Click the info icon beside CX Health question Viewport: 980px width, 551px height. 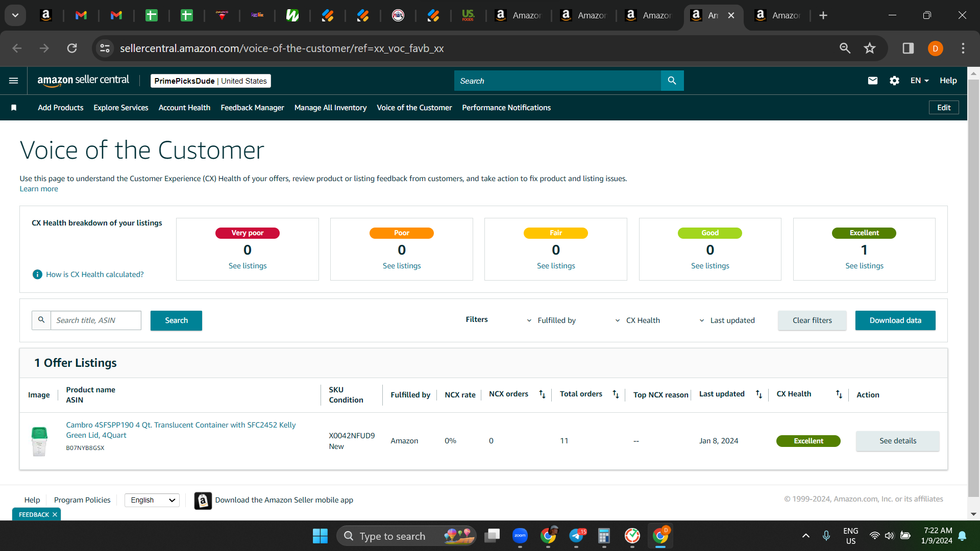[37, 274]
